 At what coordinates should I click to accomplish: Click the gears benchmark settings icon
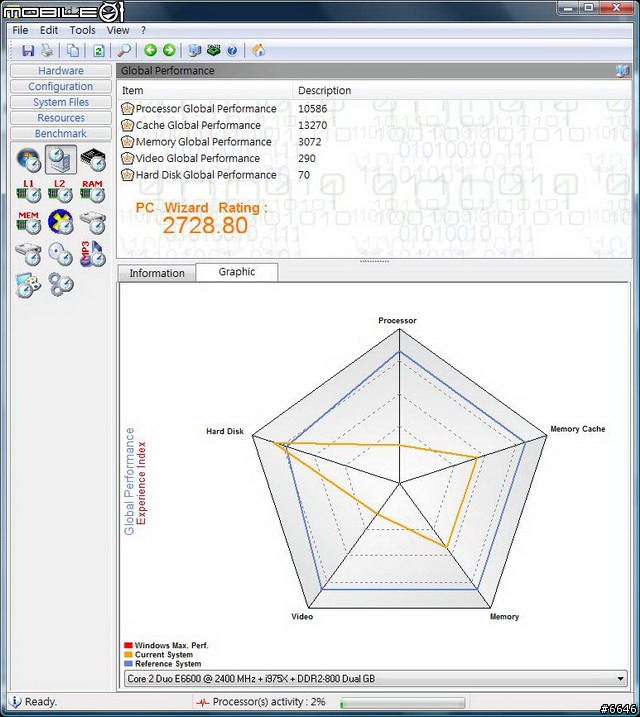tap(61, 285)
